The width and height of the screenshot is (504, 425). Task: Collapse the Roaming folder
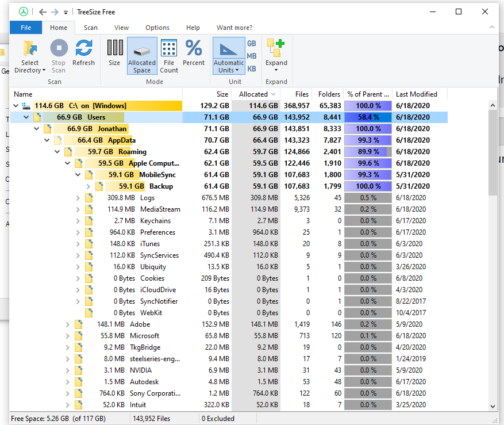coord(57,151)
